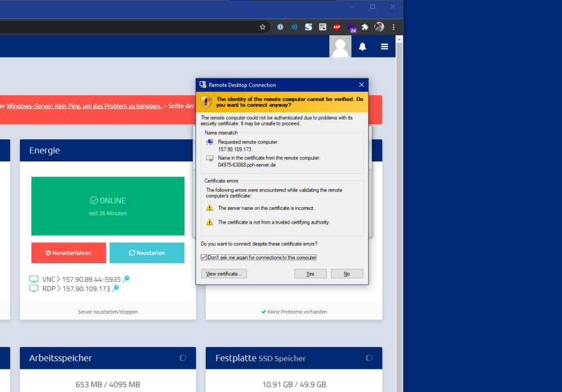Screen dimensions: 562x392
Task: Open the Chrome profile avatar
Action: click(379, 27)
